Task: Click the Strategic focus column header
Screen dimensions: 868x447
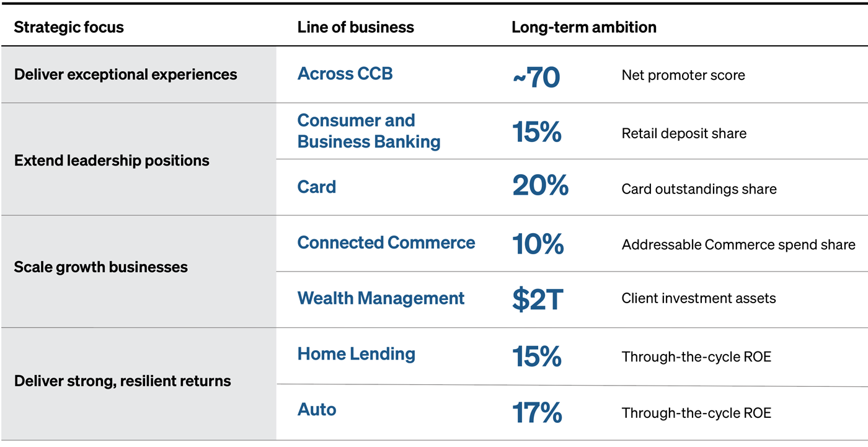Action: 69,27
